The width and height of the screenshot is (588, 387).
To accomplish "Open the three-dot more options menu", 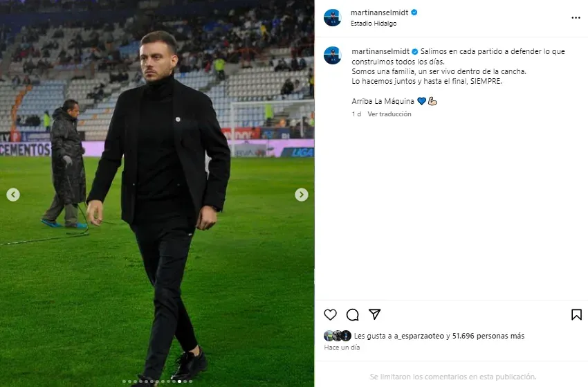I will (x=576, y=17).
